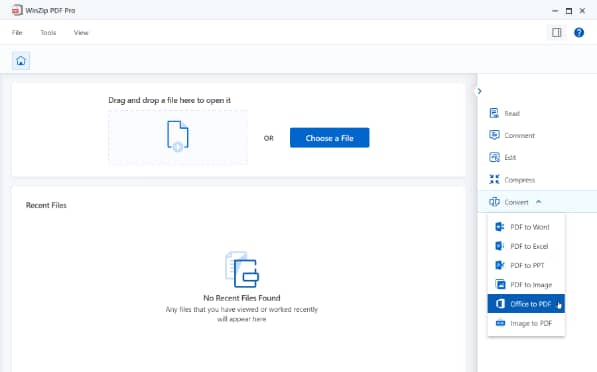
Task: Click the drag and drop file area
Action: 178,137
